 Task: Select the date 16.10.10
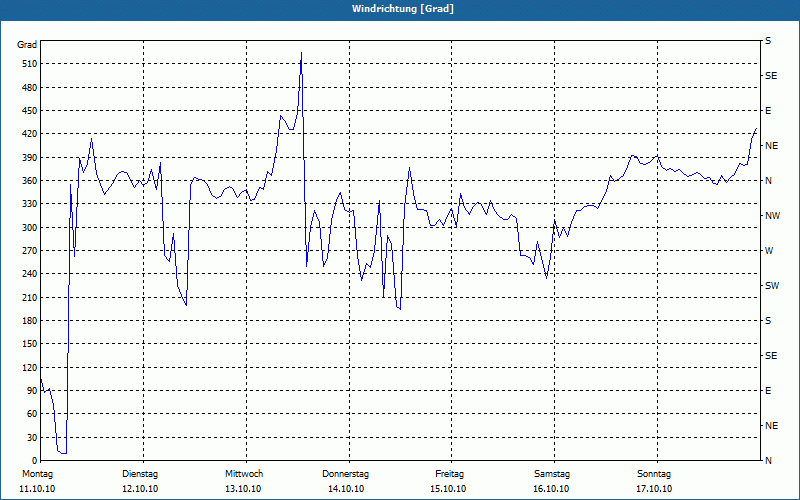pyautogui.click(x=551, y=489)
